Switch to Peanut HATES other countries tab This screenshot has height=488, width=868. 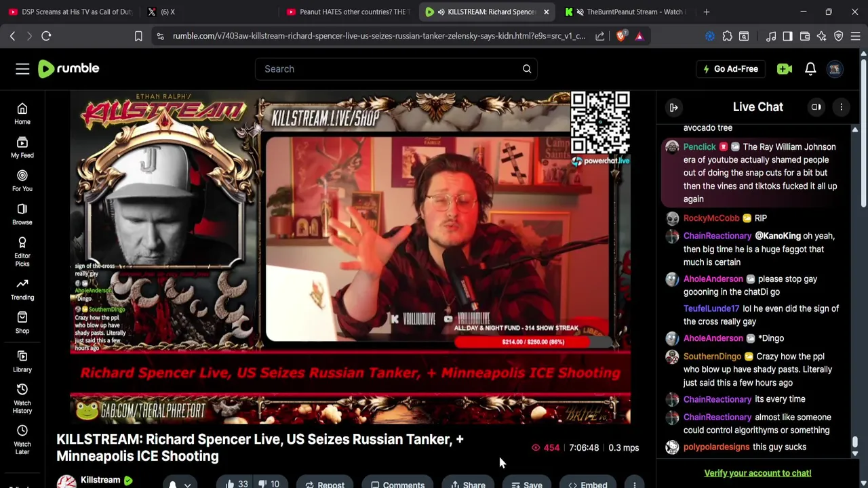(347, 12)
